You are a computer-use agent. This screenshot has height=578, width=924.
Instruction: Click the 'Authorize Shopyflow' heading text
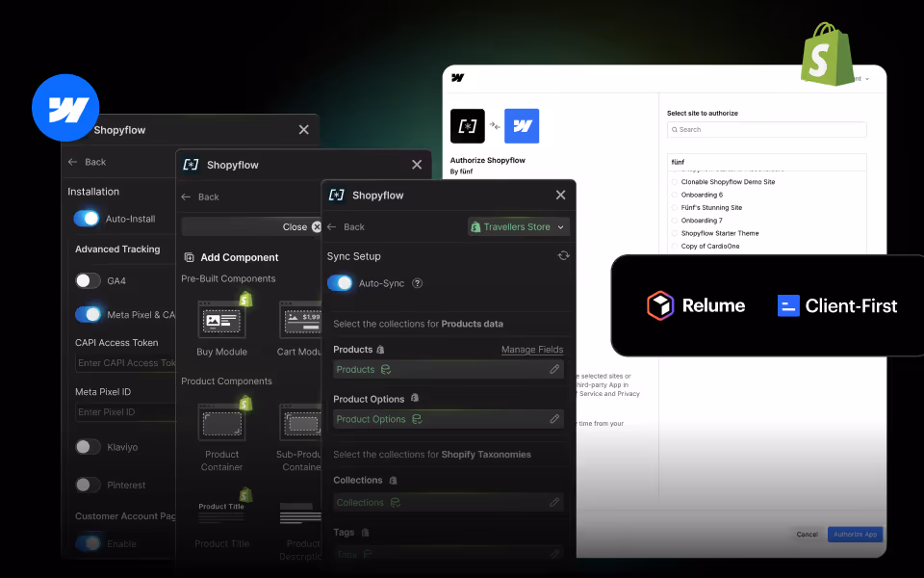pos(487,160)
